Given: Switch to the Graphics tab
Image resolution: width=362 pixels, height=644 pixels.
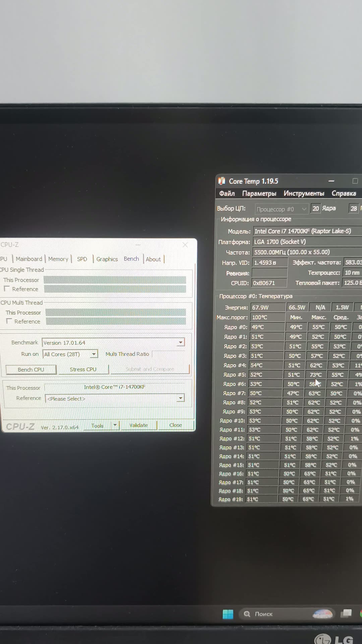Looking at the screenshot, I should click(x=107, y=259).
